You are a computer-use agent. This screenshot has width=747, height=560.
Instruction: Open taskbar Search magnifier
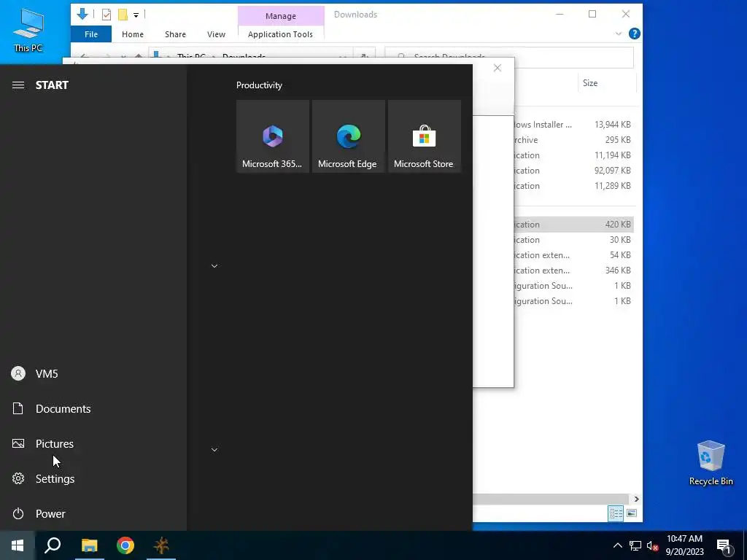[x=53, y=545]
